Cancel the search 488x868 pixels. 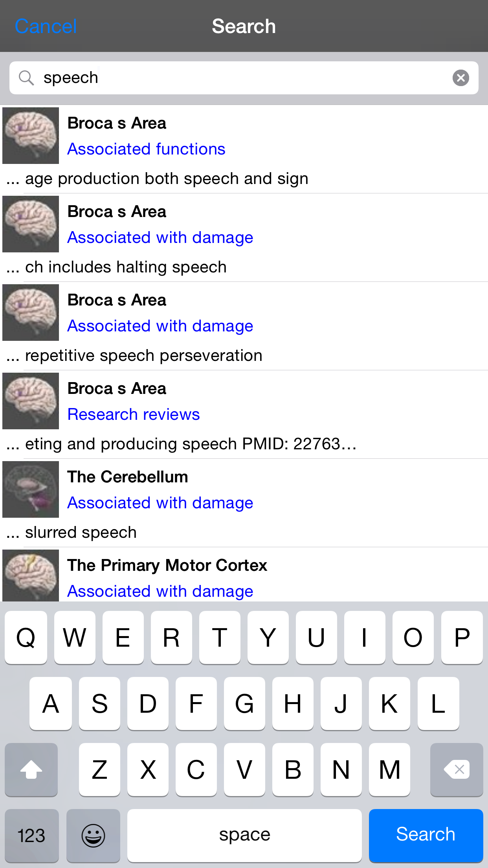(x=46, y=26)
